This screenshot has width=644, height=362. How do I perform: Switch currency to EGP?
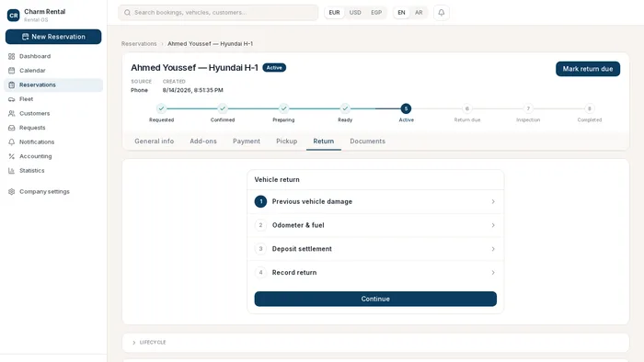[376, 13]
